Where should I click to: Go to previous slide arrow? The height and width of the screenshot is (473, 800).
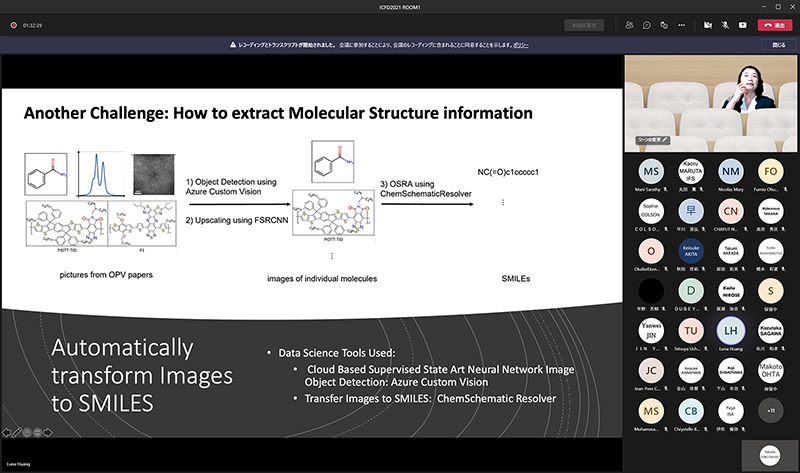[x=6, y=433]
